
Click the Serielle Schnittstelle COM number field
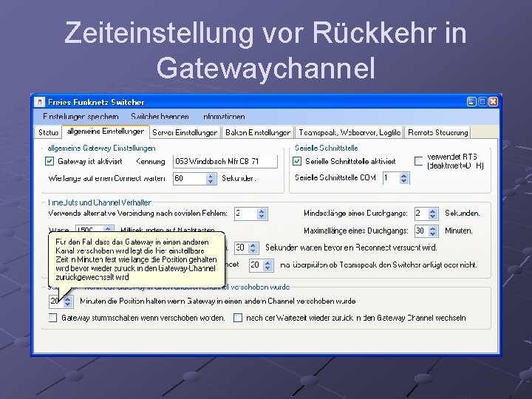(391, 178)
